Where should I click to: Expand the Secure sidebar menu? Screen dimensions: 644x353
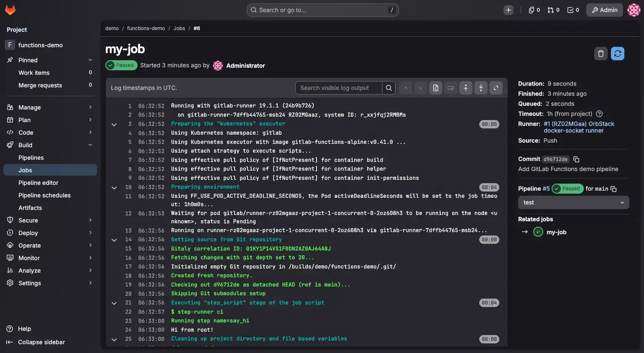(50, 220)
